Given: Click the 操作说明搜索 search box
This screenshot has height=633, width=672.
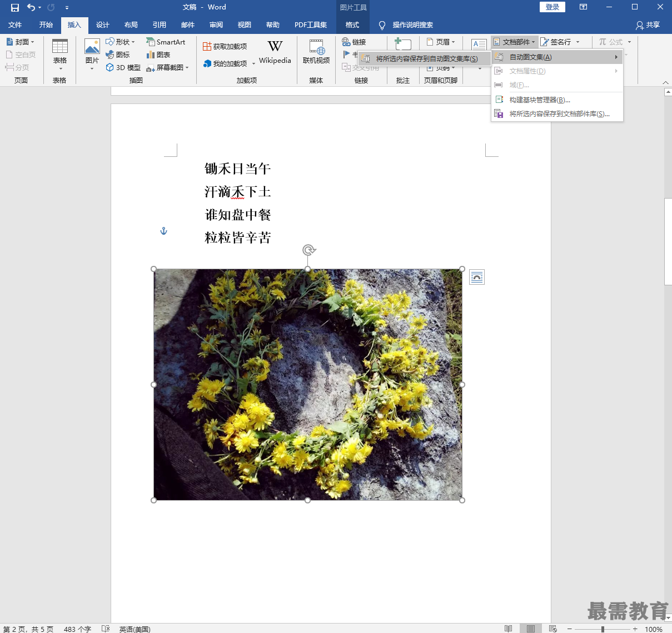Looking at the screenshot, I should 412,25.
